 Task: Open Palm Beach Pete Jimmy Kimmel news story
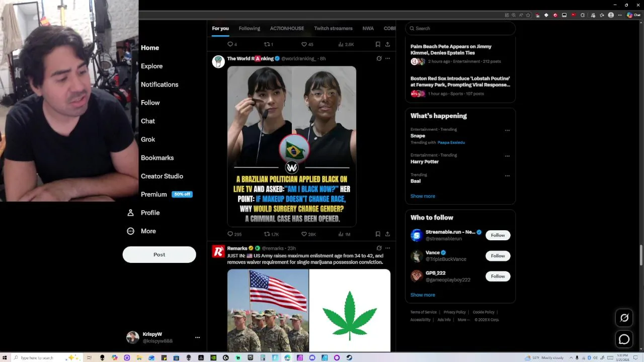point(460,54)
